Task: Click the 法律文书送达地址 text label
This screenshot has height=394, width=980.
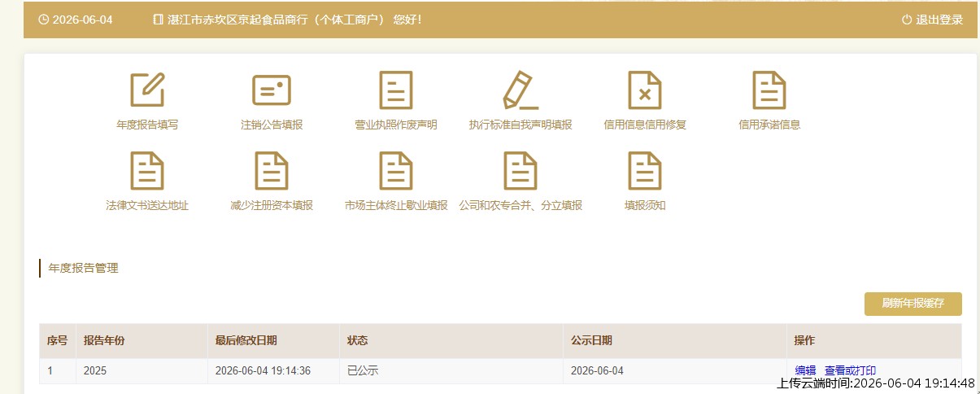Action: point(147,205)
